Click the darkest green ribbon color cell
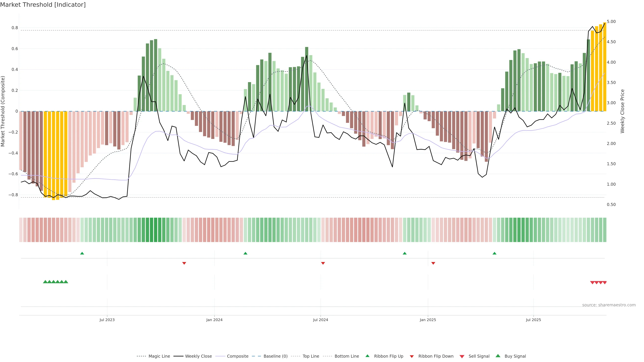Screen dimensions: 644x362 155,230
